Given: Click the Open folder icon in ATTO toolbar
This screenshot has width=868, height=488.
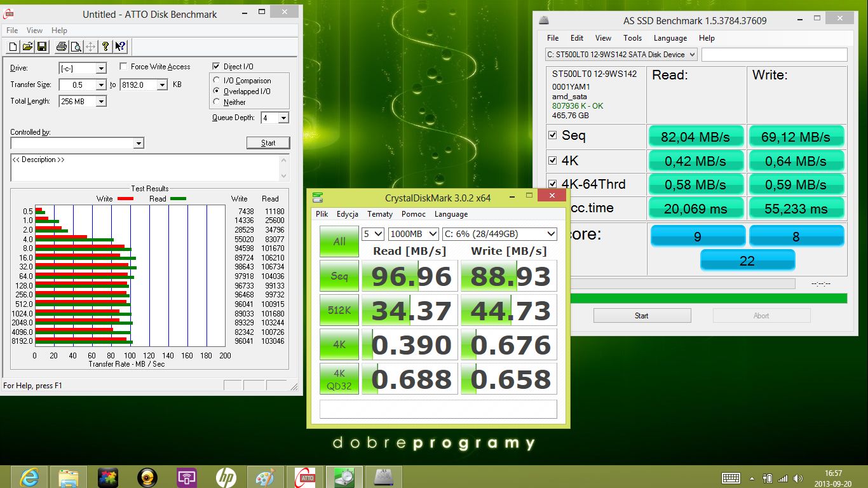Looking at the screenshot, I should 27,46.
